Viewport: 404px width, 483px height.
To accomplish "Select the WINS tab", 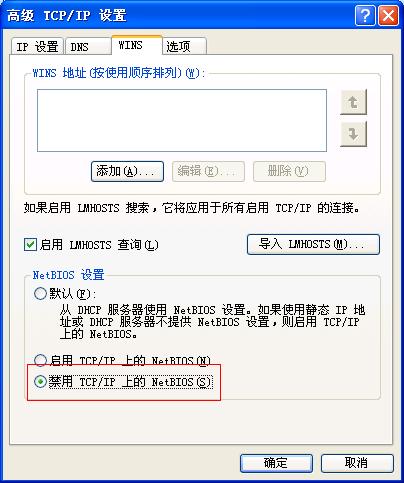I will pyautogui.click(x=137, y=45).
